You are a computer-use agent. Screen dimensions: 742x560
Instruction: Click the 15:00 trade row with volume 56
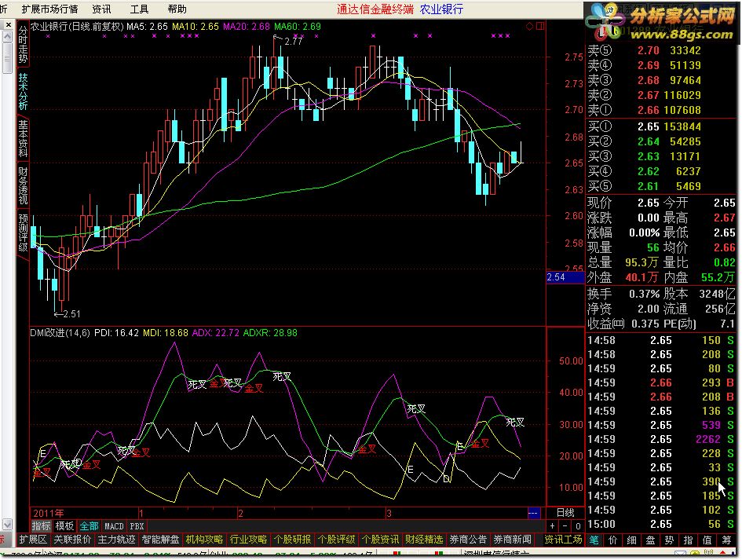pyautogui.click(x=661, y=524)
